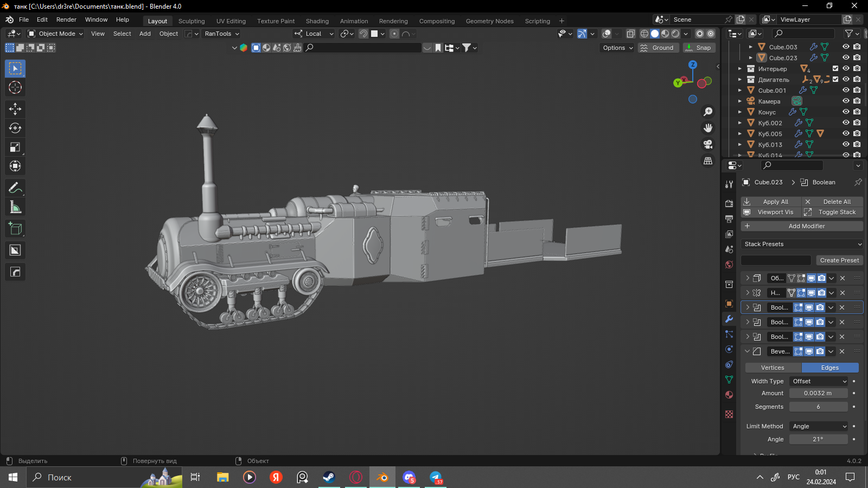
Task: Click the bevel Amount value slider
Action: [x=818, y=393]
